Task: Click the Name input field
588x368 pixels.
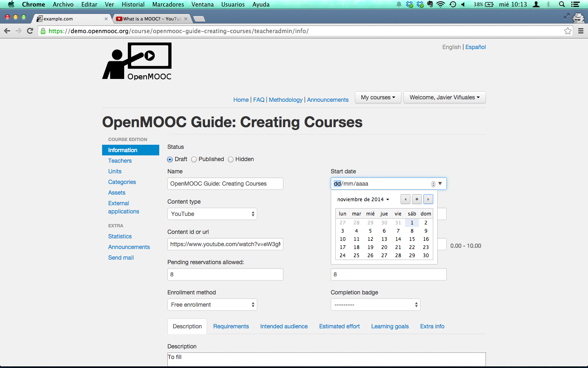Action: tap(225, 184)
